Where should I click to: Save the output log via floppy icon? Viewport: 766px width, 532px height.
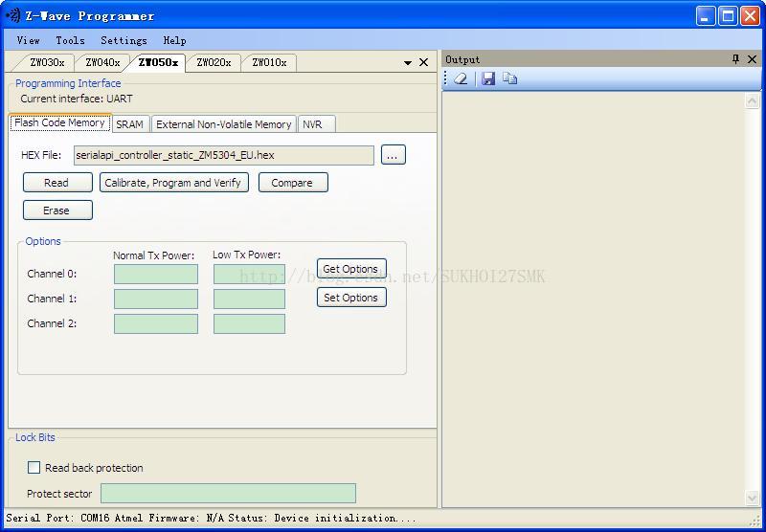488,78
